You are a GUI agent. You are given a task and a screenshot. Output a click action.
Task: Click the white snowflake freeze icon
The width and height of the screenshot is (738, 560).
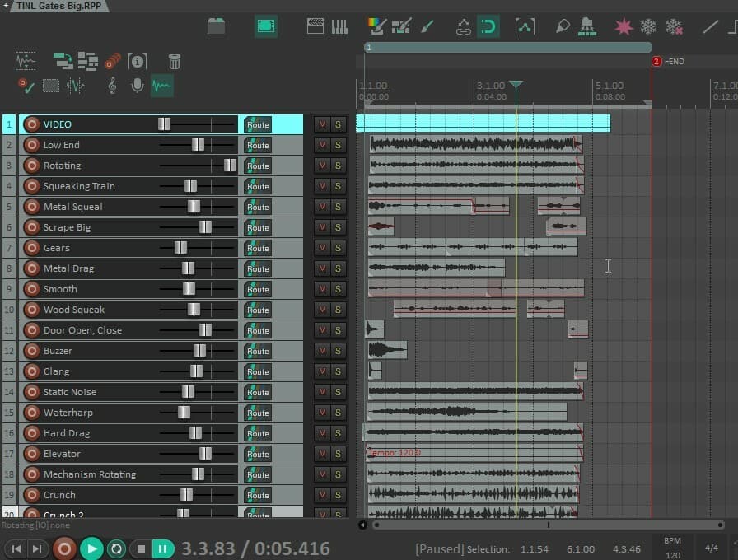pyautogui.click(x=648, y=26)
